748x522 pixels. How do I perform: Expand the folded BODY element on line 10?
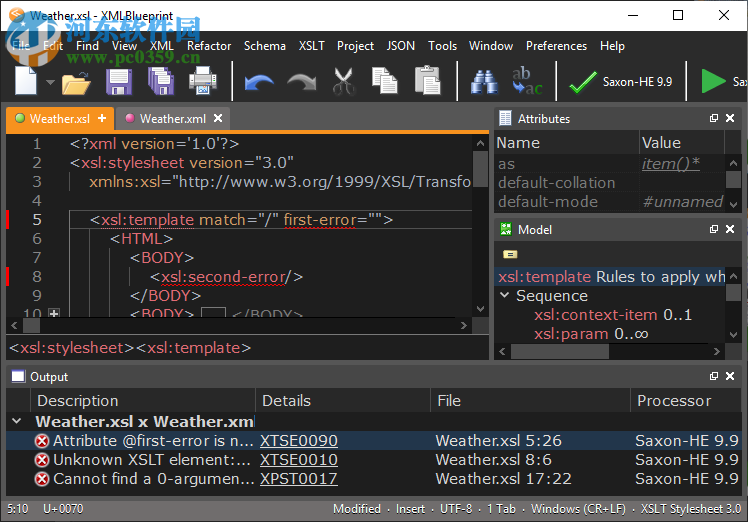(x=54, y=314)
